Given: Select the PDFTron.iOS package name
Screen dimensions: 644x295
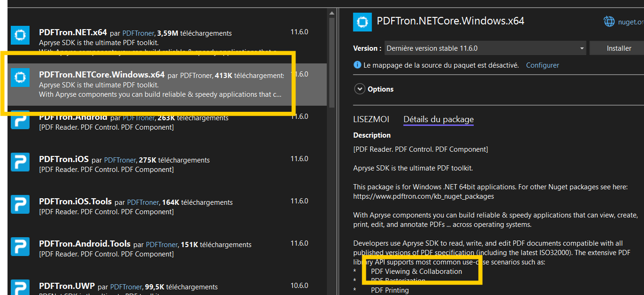Looking at the screenshot, I should point(64,159).
